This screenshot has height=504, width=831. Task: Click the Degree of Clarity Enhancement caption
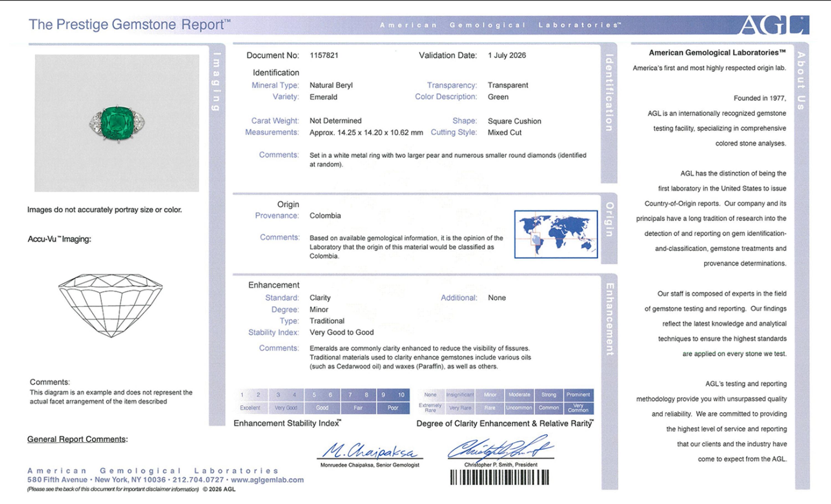[505, 423]
